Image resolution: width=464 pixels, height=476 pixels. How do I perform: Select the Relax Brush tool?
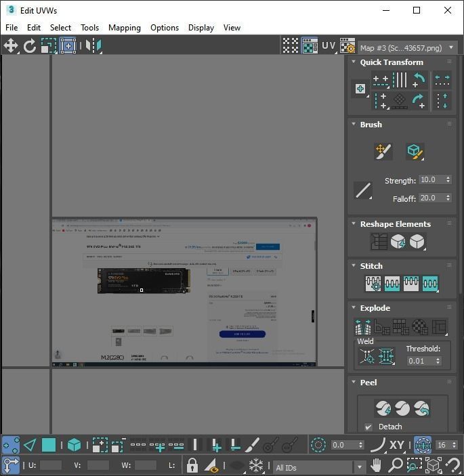click(x=415, y=151)
